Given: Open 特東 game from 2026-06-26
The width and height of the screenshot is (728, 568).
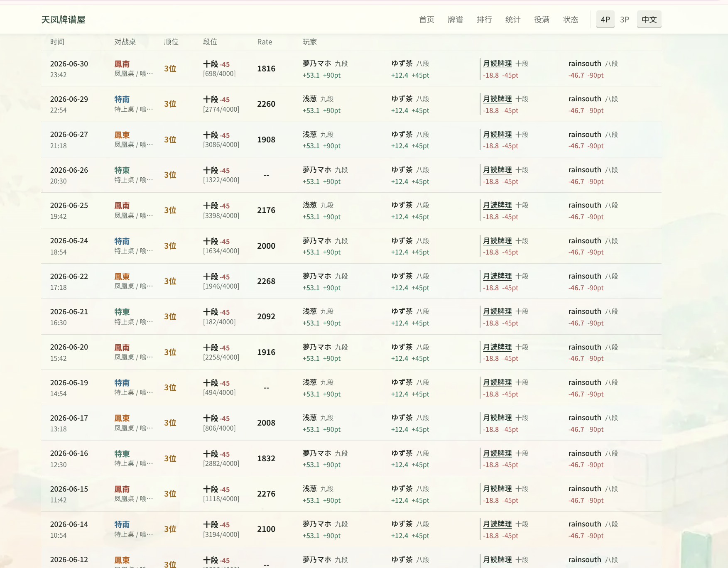Looking at the screenshot, I should 122,170.
